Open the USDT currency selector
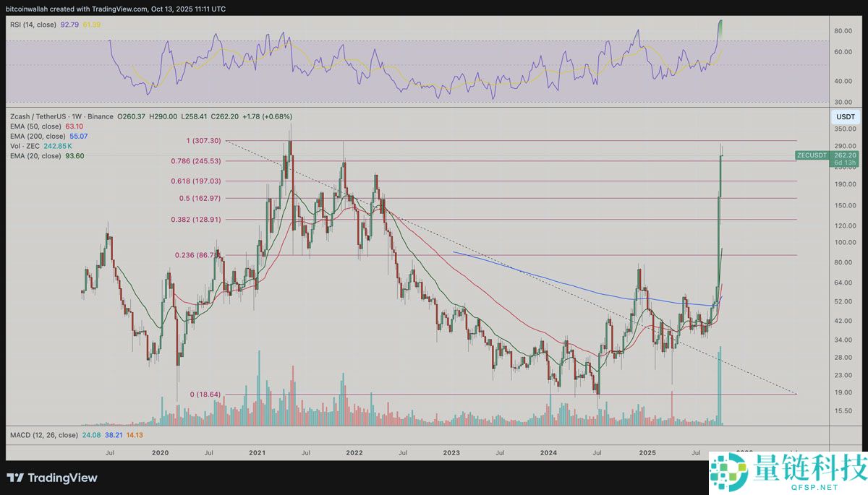868x495 pixels. click(x=844, y=117)
